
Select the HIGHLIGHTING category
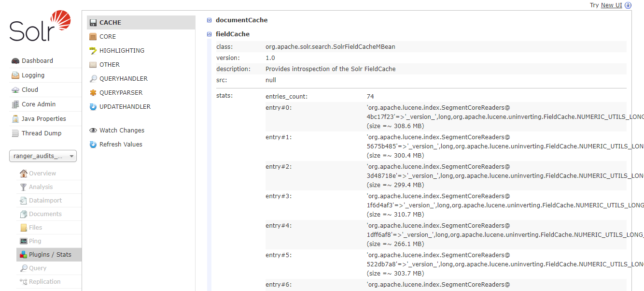point(122,51)
